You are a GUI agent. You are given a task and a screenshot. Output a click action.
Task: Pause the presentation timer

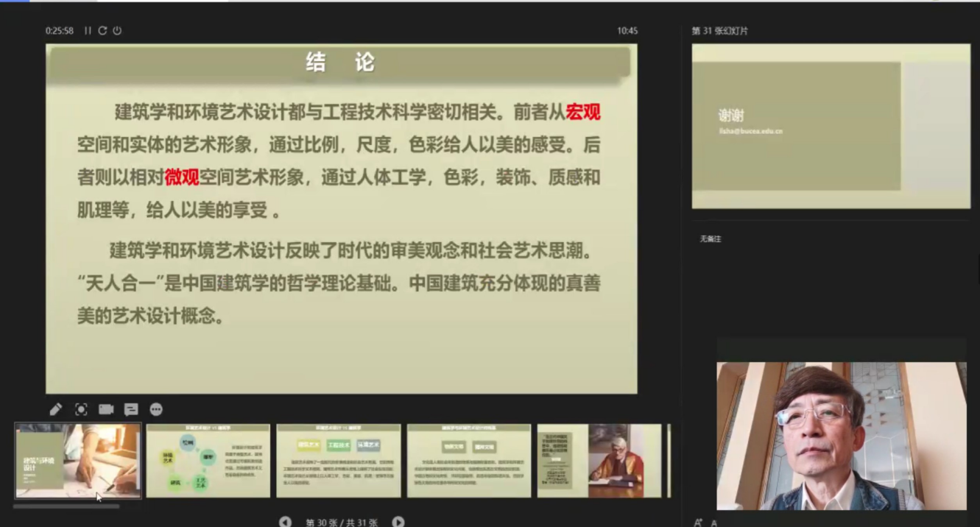click(88, 31)
